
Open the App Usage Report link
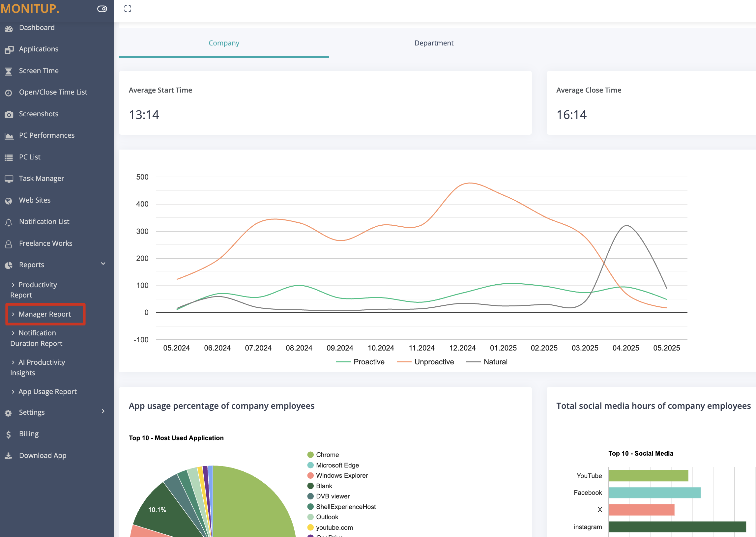47,391
